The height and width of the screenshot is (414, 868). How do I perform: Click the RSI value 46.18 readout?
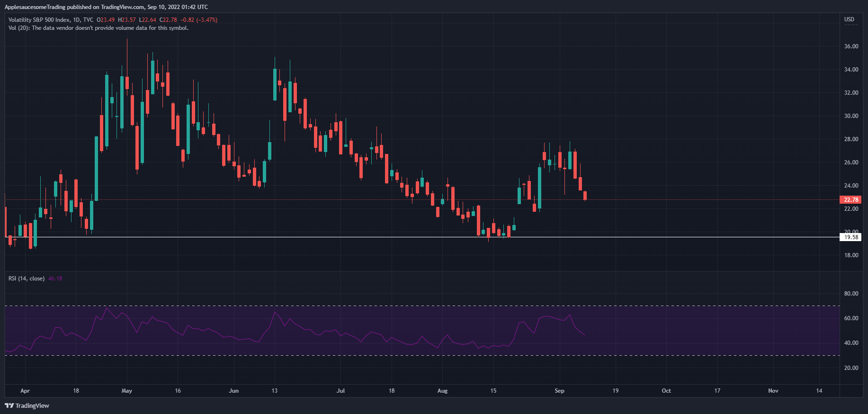point(55,279)
